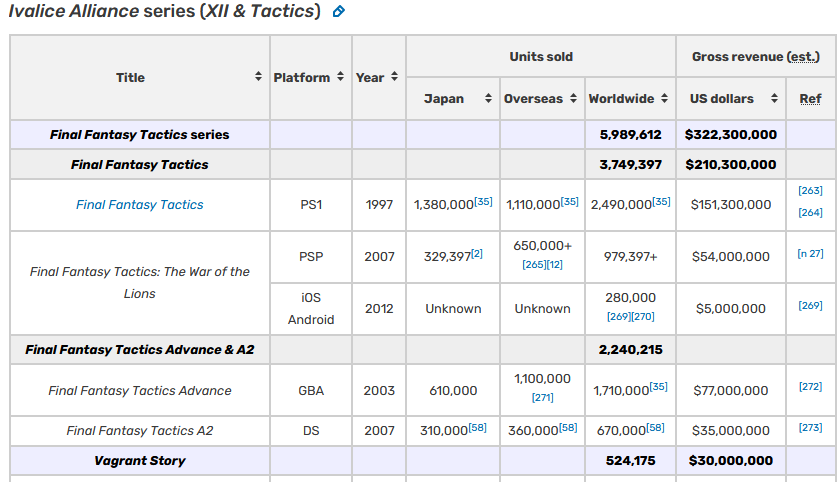This screenshot has width=838, height=482.
Task: Open the Final Fantasy Tactics title link
Action: (139, 205)
